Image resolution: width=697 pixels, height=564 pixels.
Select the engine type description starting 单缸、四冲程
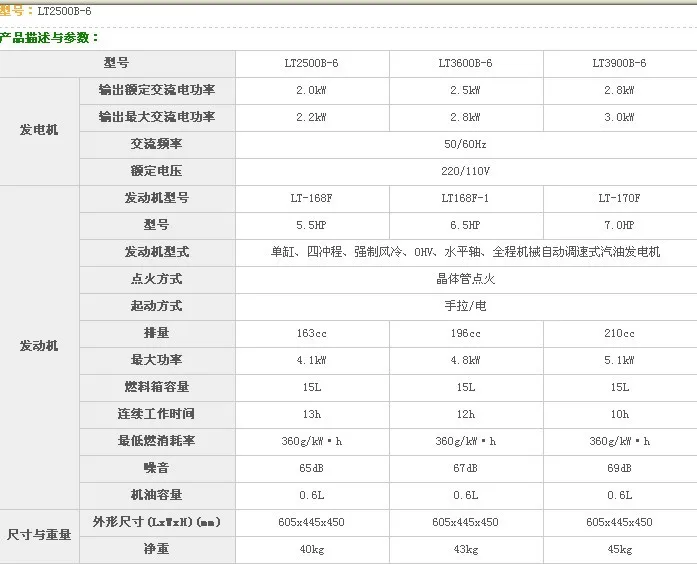(465, 252)
